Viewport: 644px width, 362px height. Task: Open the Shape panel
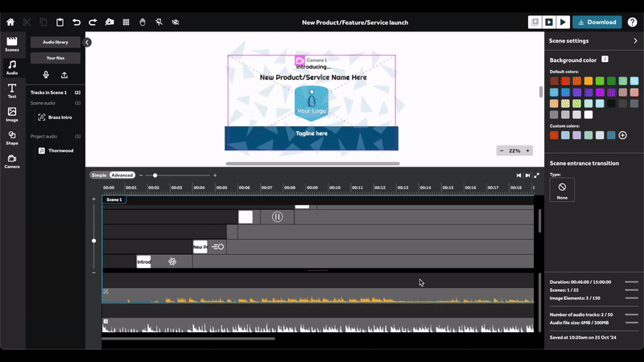pos(12,138)
